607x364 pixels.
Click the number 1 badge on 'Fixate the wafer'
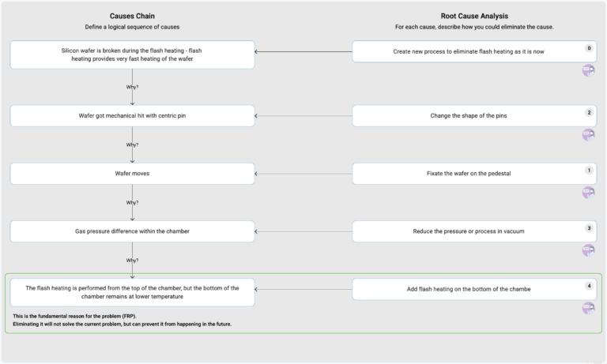pyautogui.click(x=589, y=171)
